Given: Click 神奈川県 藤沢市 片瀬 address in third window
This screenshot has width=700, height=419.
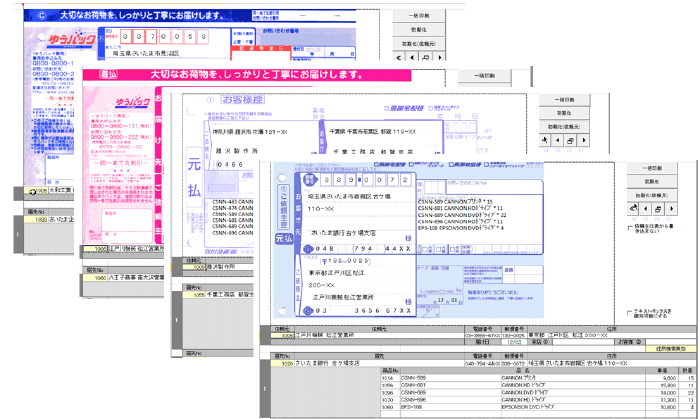Looking at the screenshot, I should [x=250, y=132].
